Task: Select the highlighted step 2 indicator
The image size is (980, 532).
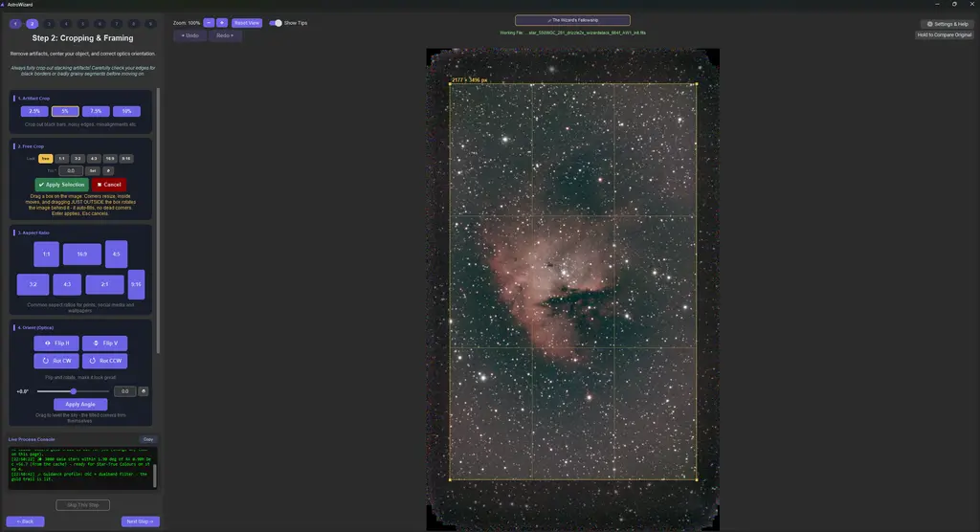Action: point(32,24)
